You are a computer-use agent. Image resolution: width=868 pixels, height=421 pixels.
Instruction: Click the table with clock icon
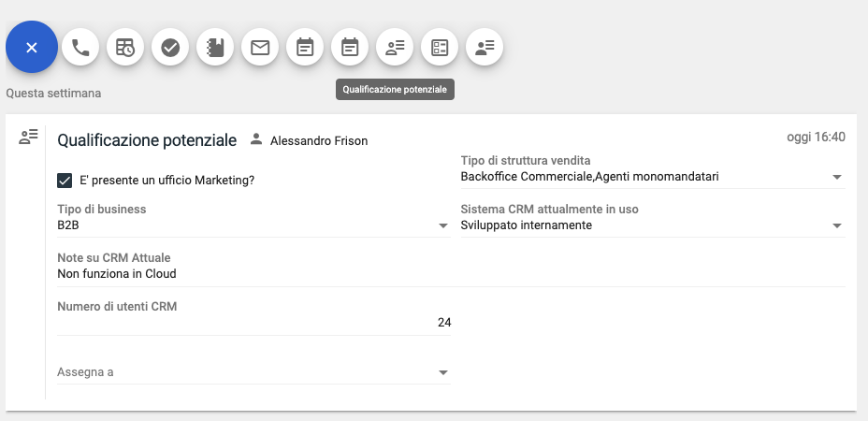(x=125, y=48)
